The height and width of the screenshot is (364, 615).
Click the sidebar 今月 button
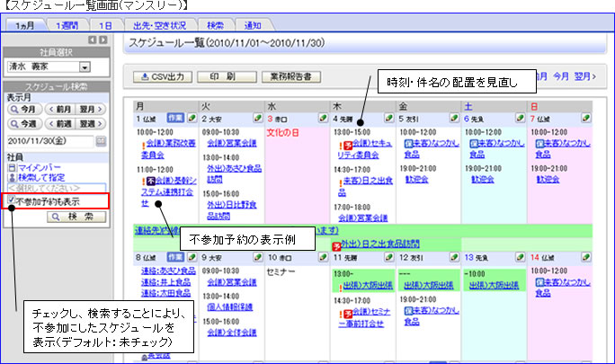coord(24,109)
